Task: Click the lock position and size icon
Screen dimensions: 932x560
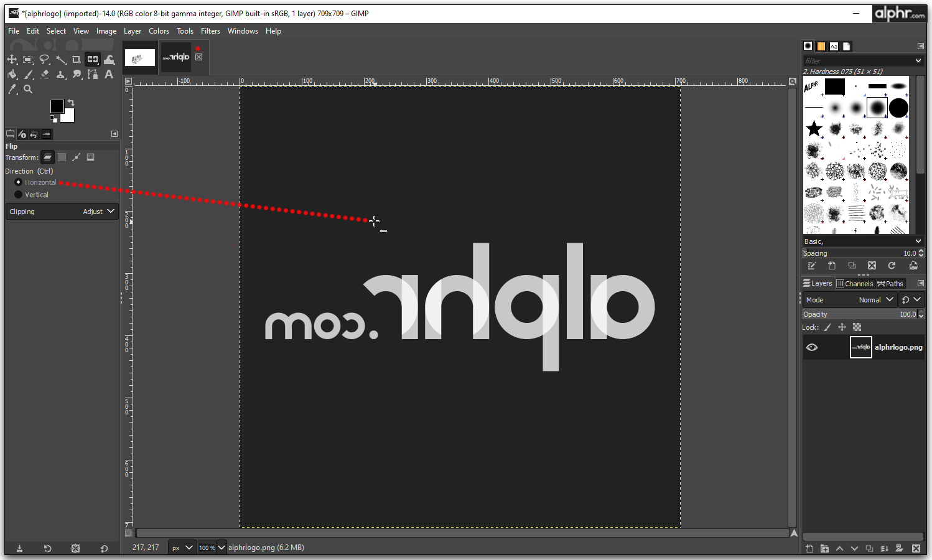Action: (842, 327)
